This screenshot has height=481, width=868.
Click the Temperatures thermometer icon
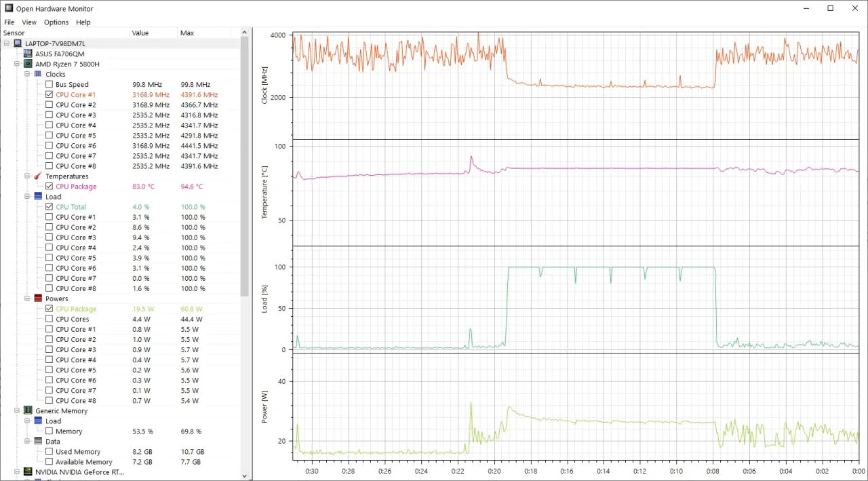(38, 176)
